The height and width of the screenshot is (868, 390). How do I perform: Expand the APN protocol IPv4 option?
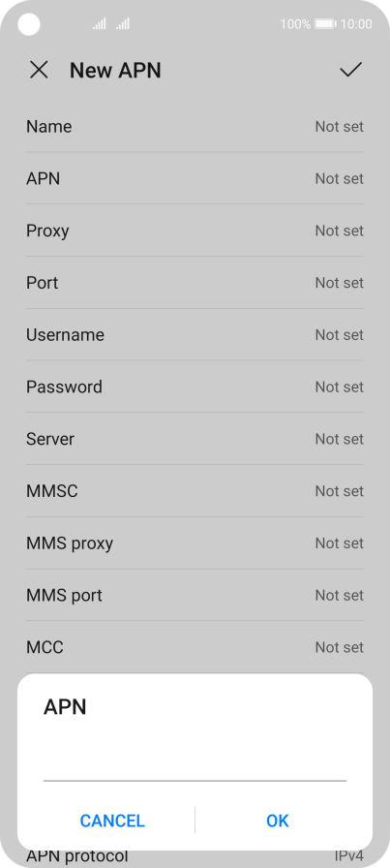pyautogui.click(x=195, y=857)
